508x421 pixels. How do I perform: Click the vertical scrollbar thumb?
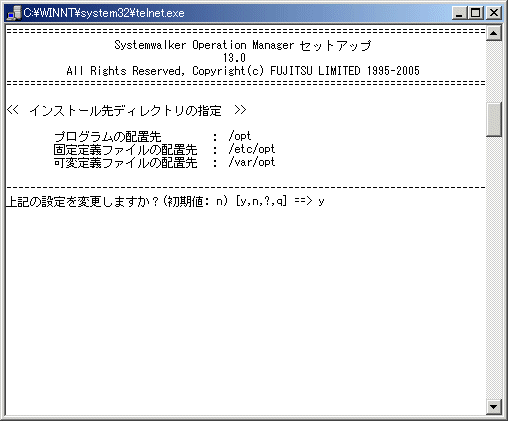coord(494,119)
